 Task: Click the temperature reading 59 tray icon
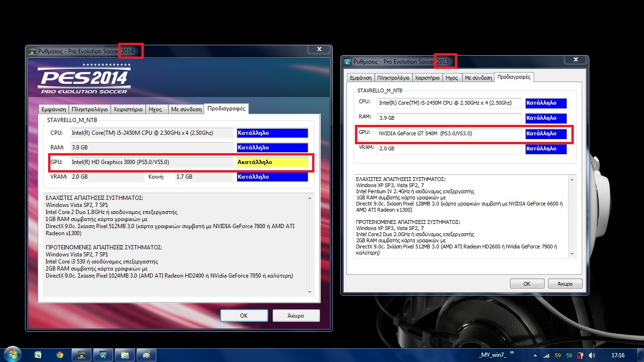coord(558,355)
